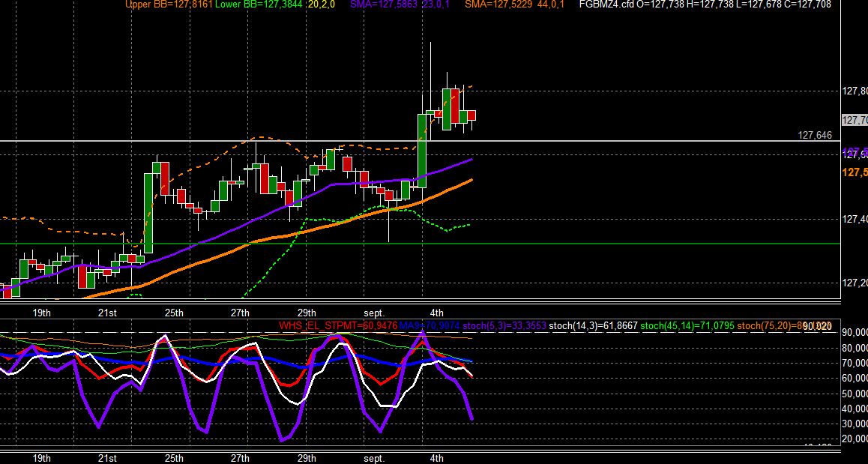Click the orange 'SMA=127,5229' label
Viewport: 868px width, 464px height.
click(498, 4)
